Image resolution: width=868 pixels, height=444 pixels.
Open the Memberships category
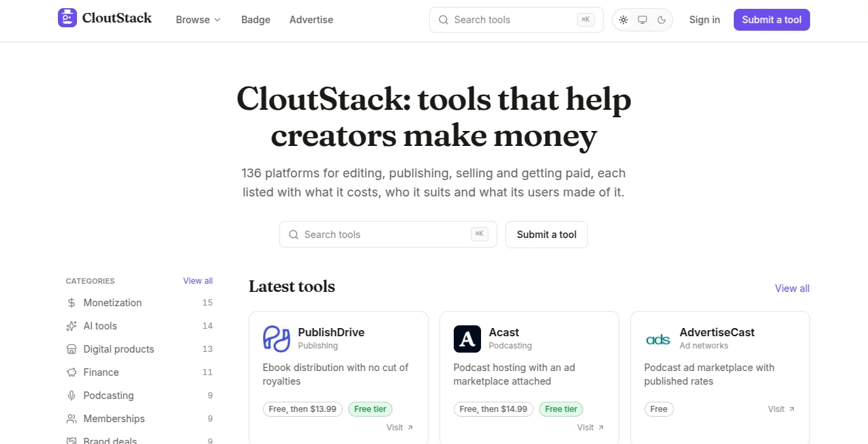(x=140, y=419)
